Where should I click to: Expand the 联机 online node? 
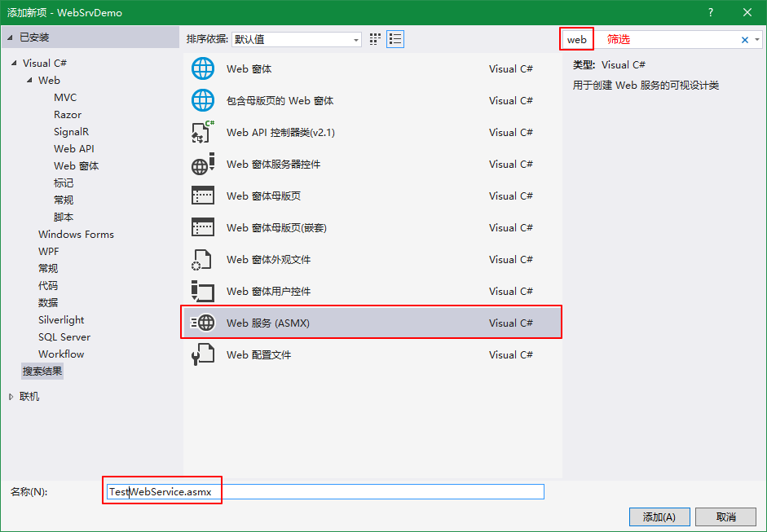coord(11,397)
